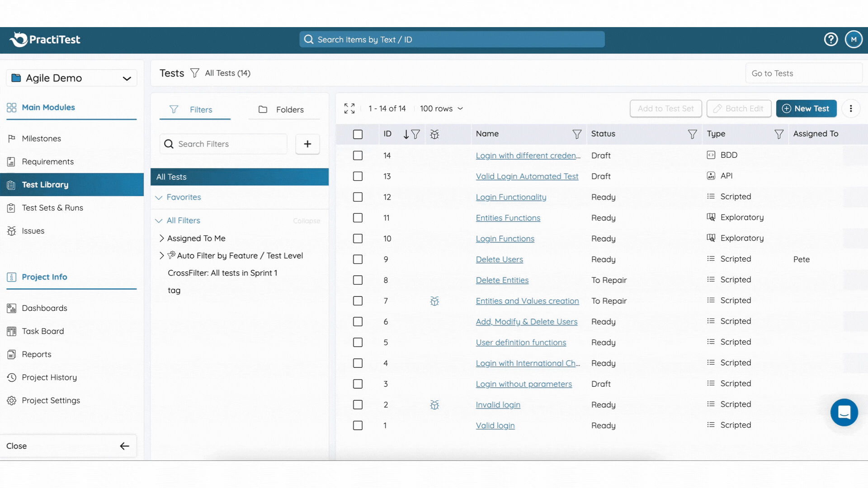
Task: Change the 100 rows per page dropdown
Action: pyautogui.click(x=441, y=108)
